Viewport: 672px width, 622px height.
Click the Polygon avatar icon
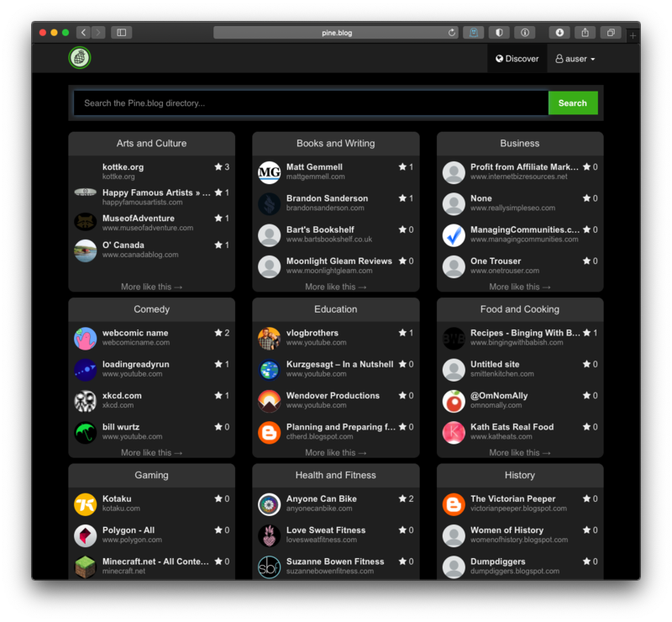pyautogui.click(x=86, y=535)
